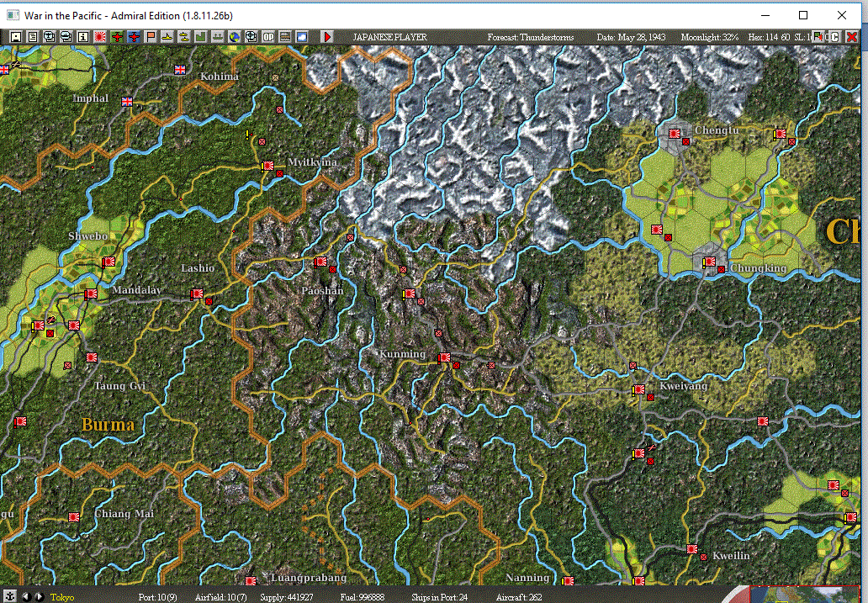Select the Japanese base flag at Kunming
The image size is (868, 603).
[x=444, y=358]
